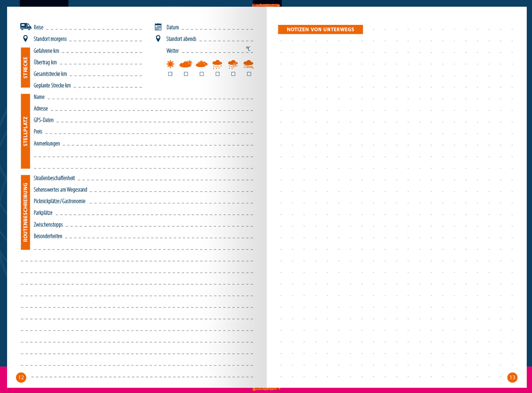Select the plain cloud weather icon
532x393 pixels.
201,64
